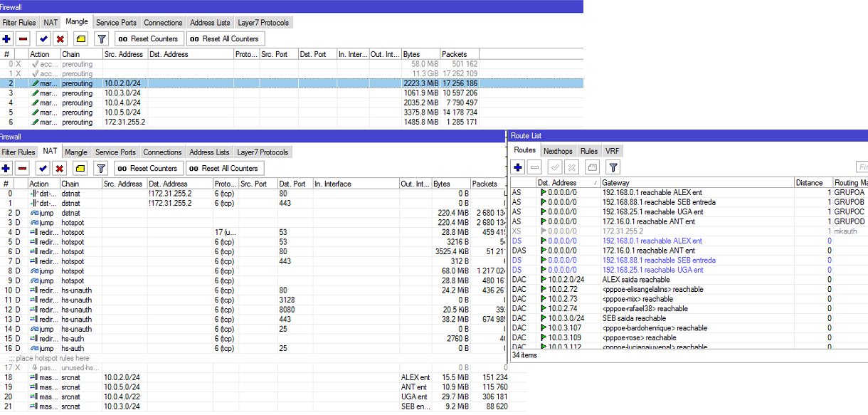This screenshot has height=415, width=868.
Task: Click the blue plus Add icon in the Mangle window
Action: tap(7, 39)
